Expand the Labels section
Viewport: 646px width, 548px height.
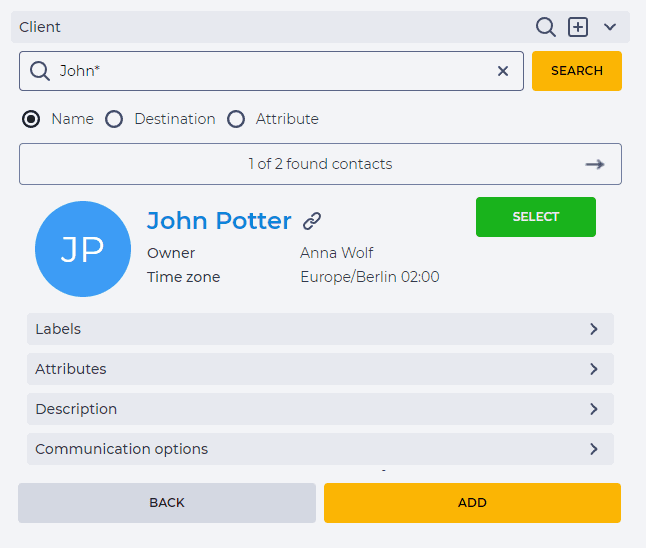pos(320,329)
